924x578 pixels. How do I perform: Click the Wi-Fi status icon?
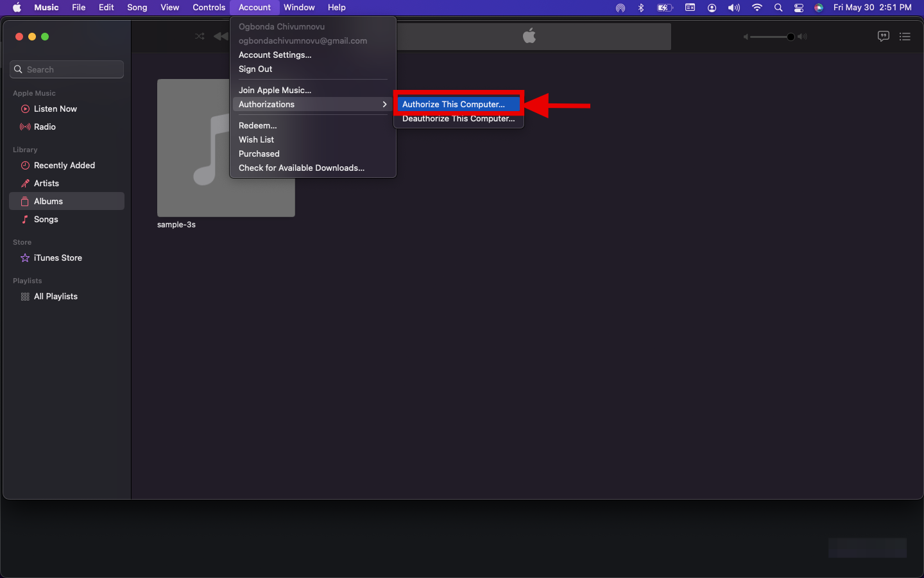pyautogui.click(x=757, y=8)
